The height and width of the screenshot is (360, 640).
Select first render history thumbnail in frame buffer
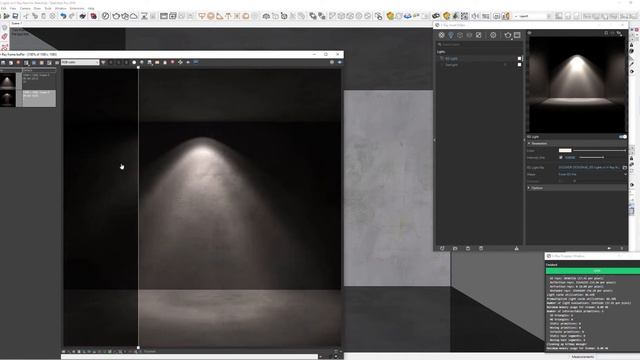pyautogui.click(x=8, y=81)
